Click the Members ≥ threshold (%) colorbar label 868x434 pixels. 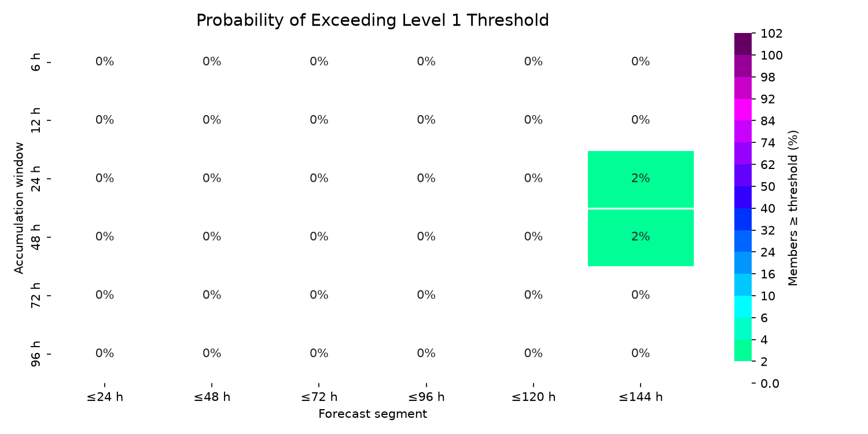tap(793, 208)
